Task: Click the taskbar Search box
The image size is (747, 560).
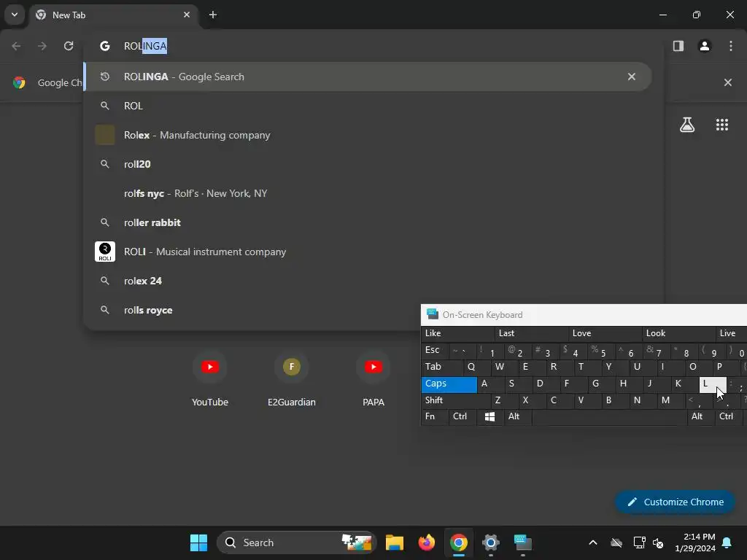Action: tap(296, 542)
